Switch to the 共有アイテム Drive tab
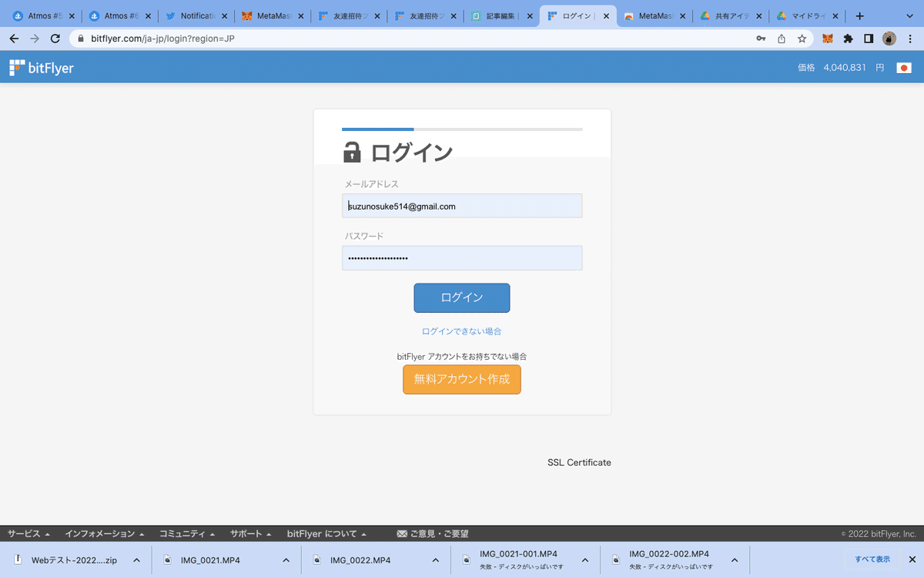 pos(730,16)
